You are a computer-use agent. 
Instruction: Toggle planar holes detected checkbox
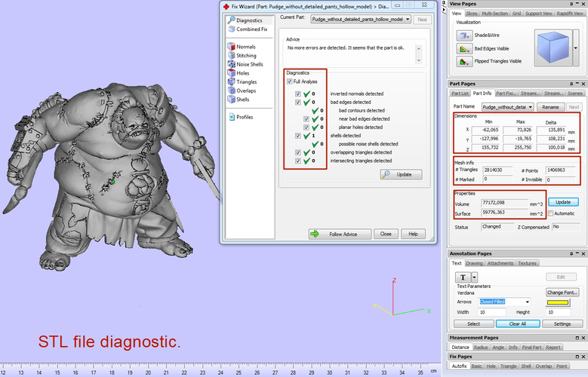(x=306, y=127)
